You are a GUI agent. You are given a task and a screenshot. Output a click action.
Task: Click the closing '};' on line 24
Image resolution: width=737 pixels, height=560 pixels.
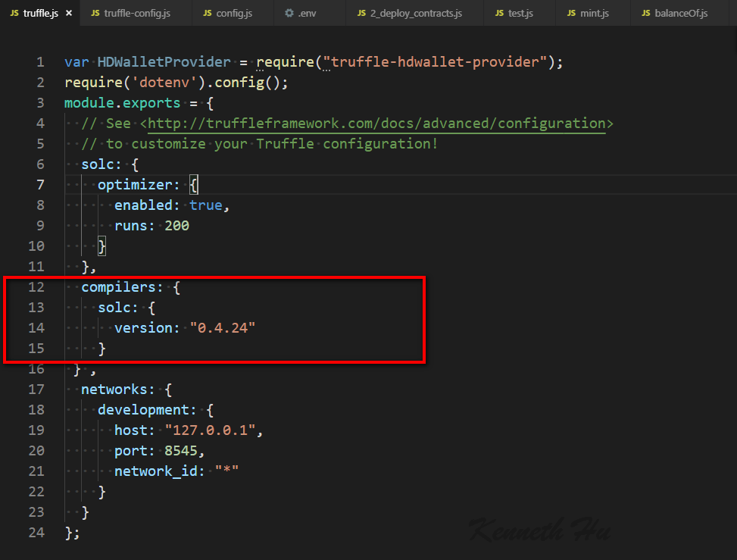tap(73, 533)
